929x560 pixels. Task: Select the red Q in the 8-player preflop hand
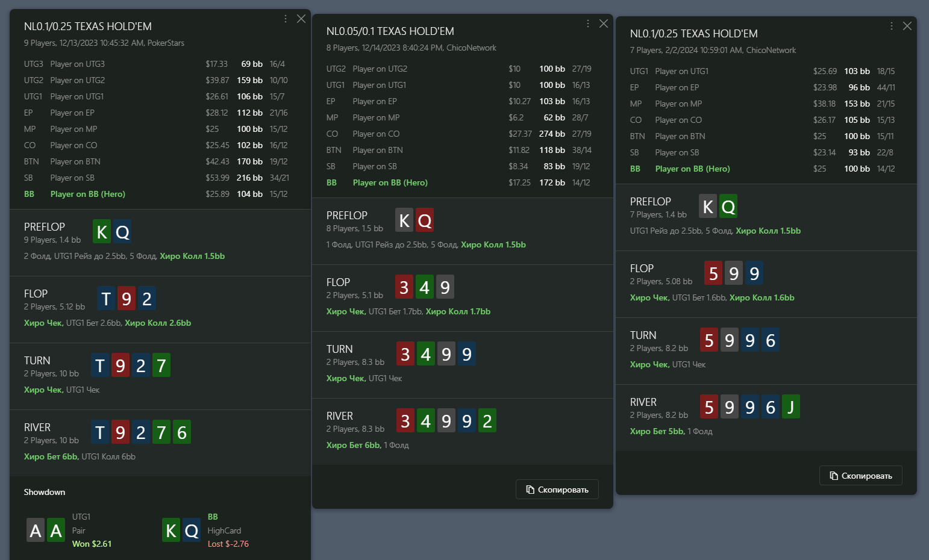click(425, 220)
